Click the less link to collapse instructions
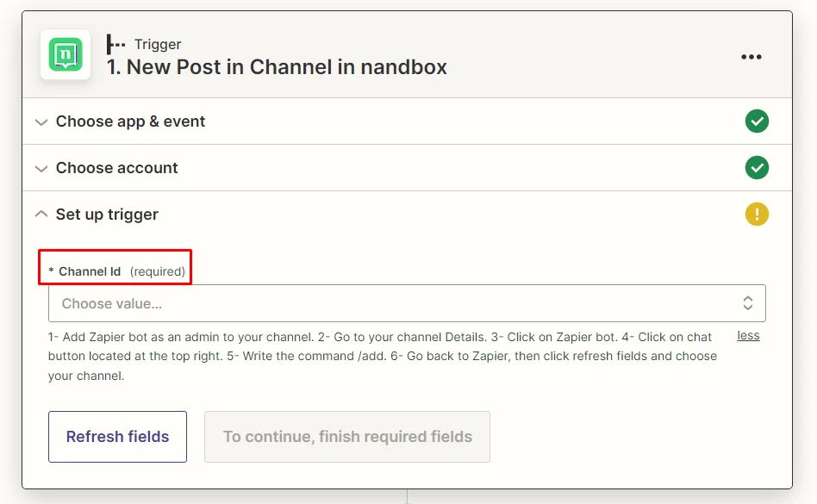Viewport: 817px width, 504px height. pos(748,336)
